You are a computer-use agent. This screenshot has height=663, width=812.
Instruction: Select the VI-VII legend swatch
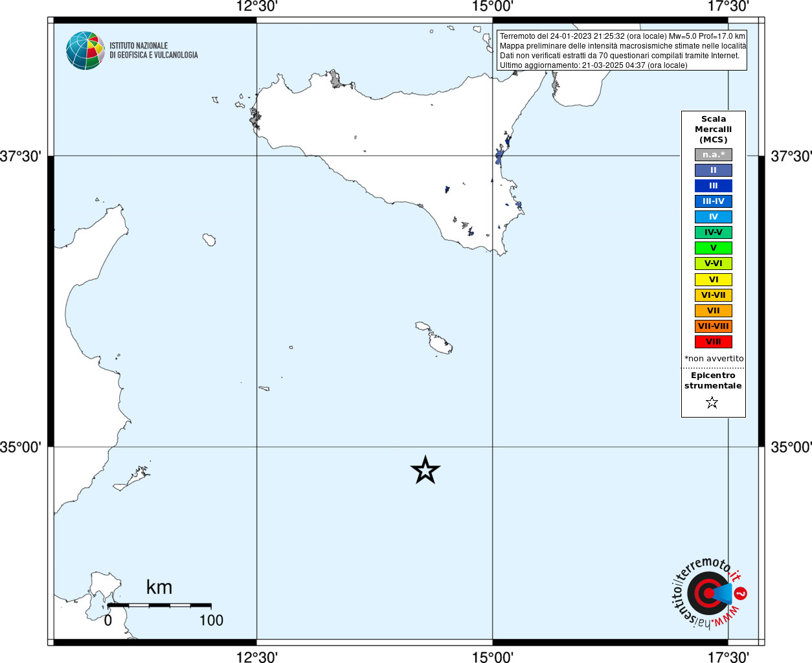(x=714, y=295)
